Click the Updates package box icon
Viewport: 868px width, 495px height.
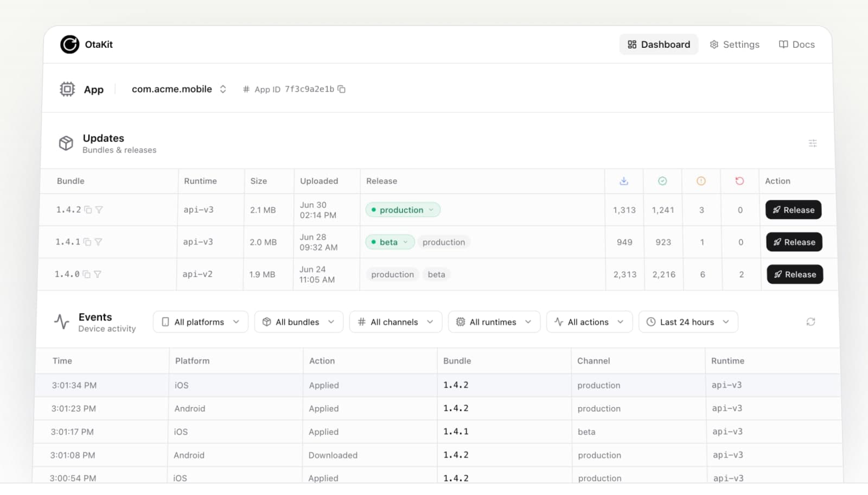(66, 143)
